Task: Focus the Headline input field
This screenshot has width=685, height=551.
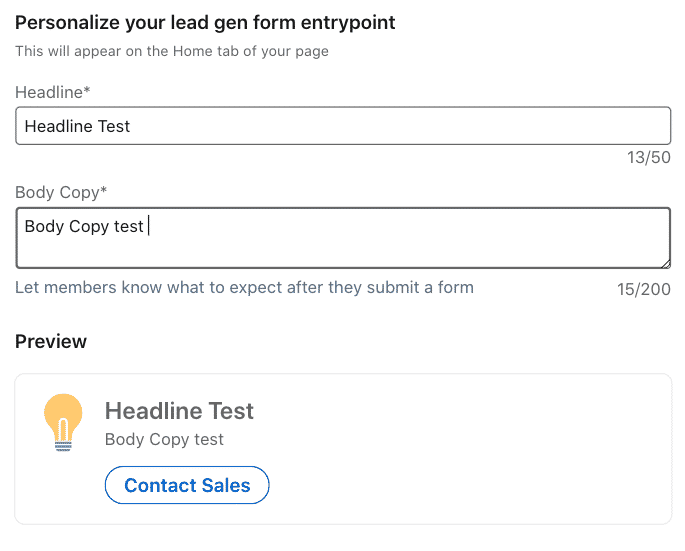Action: (343, 126)
